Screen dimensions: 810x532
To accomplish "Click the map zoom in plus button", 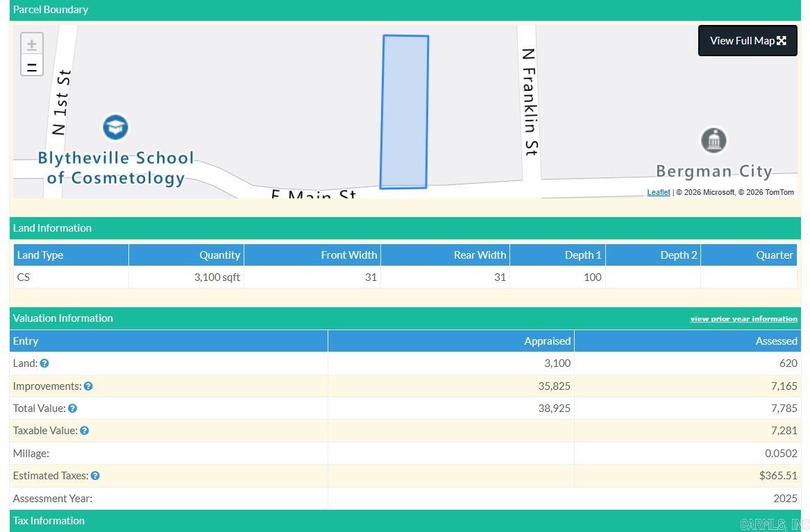I will pos(32,44).
